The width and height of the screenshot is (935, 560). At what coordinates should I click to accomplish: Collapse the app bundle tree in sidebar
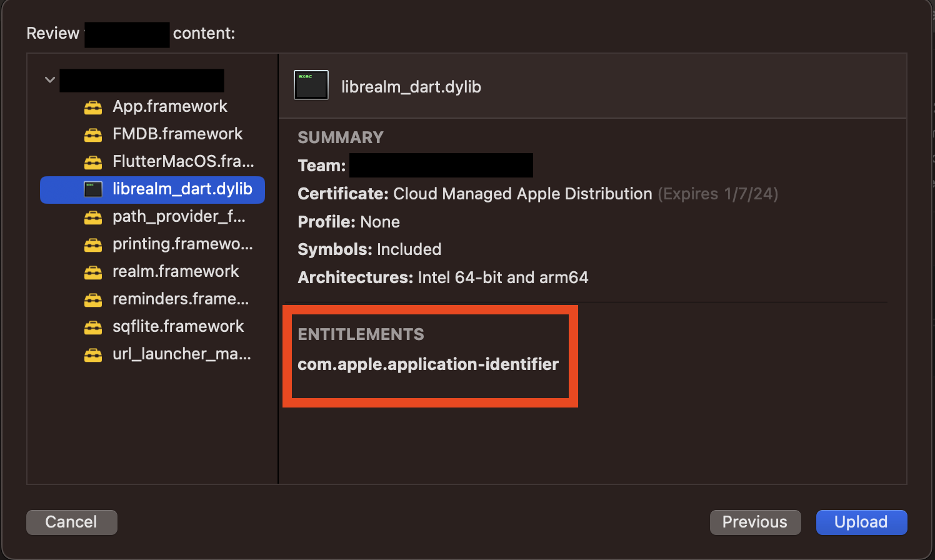(49, 80)
